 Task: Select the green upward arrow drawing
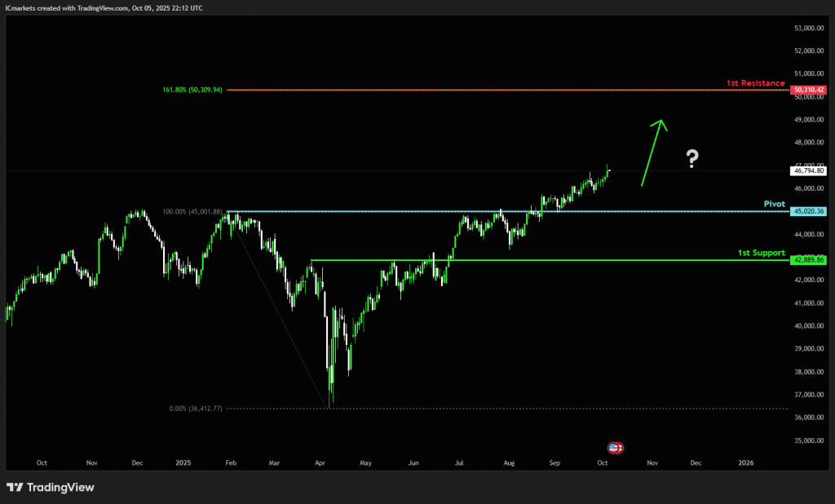coord(653,153)
